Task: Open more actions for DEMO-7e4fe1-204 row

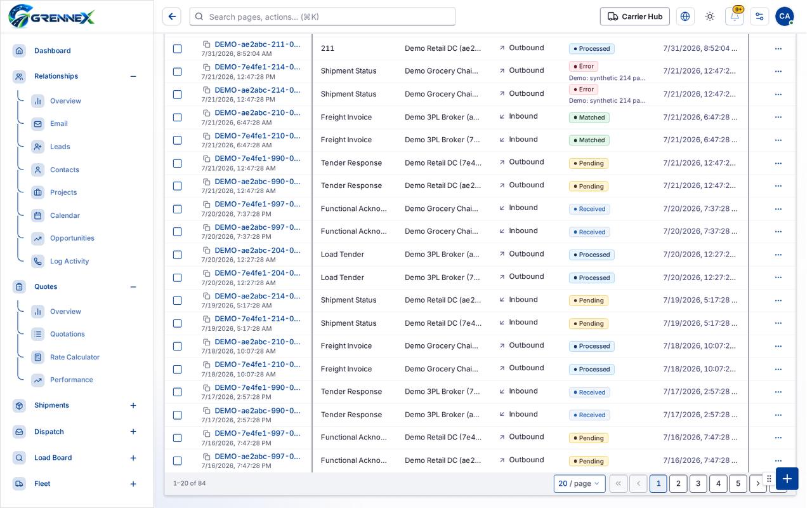Action: pos(778,277)
